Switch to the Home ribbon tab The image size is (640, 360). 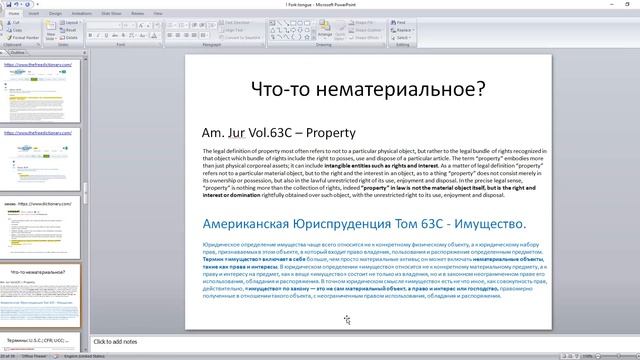coord(14,13)
